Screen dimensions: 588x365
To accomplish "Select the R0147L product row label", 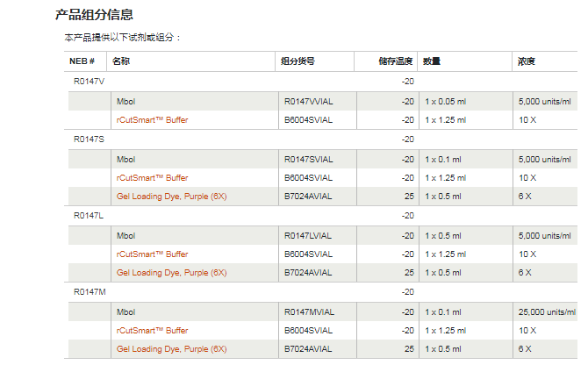I will (89, 215).
